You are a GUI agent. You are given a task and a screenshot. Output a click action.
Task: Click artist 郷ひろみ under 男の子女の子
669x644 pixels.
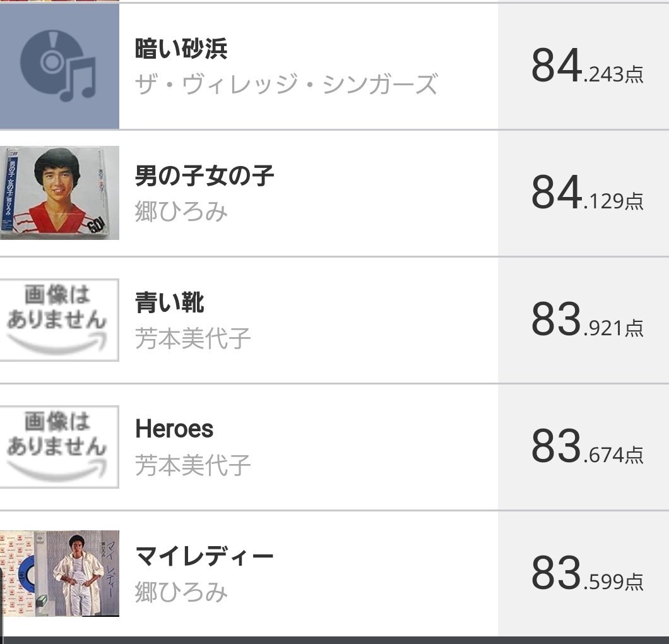pyautogui.click(x=181, y=212)
